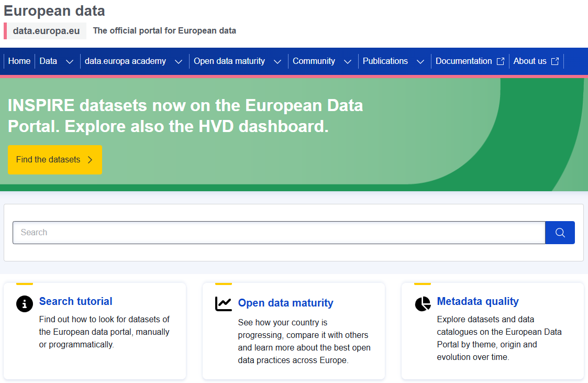The height and width of the screenshot is (383, 588).
Task: Click the European data heading
Action: tap(54, 10)
